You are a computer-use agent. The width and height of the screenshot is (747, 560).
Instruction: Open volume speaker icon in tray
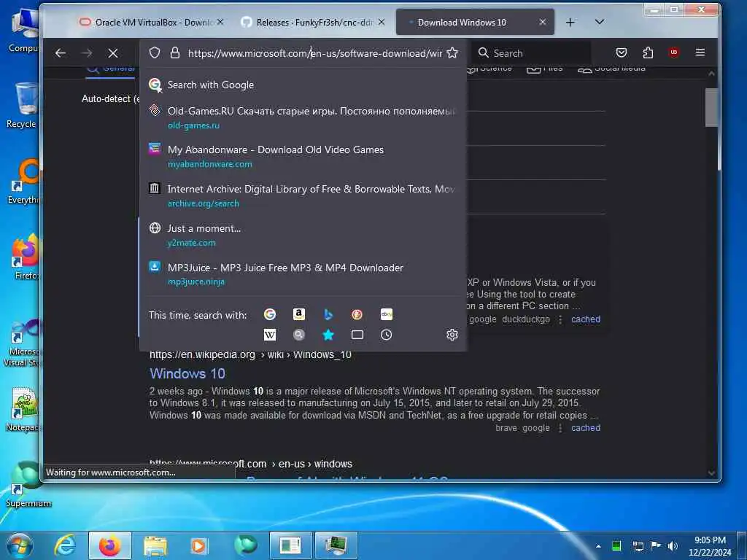pyautogui.click(x=673, y=546)
